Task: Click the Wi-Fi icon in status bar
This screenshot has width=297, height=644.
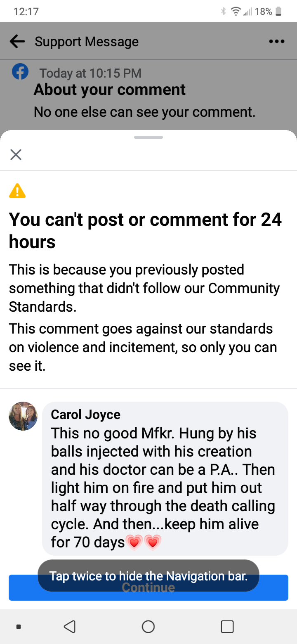Action: click(x=236, y=12)
